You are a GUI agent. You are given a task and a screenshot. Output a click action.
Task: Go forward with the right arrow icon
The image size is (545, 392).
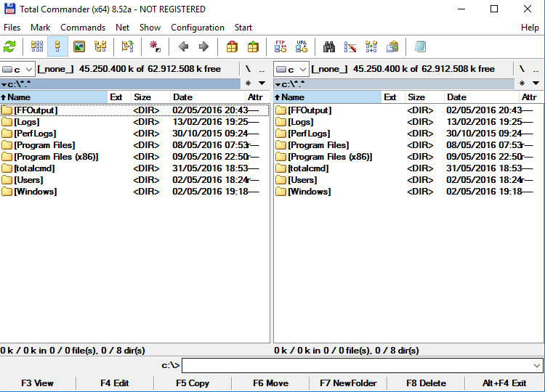[204, 46]
